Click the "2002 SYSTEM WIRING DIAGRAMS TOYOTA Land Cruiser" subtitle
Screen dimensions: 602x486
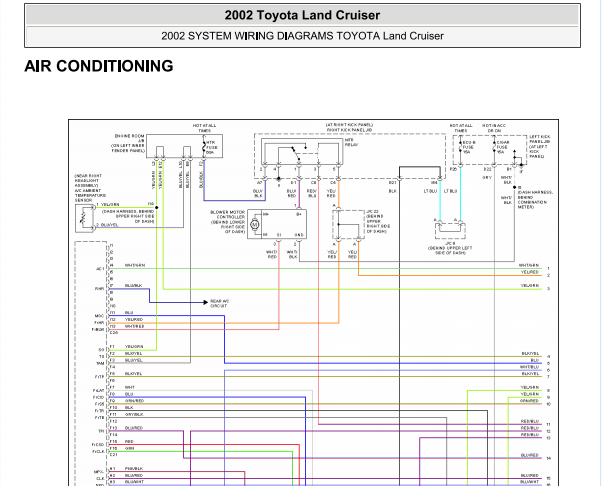(x=302, y=36)
